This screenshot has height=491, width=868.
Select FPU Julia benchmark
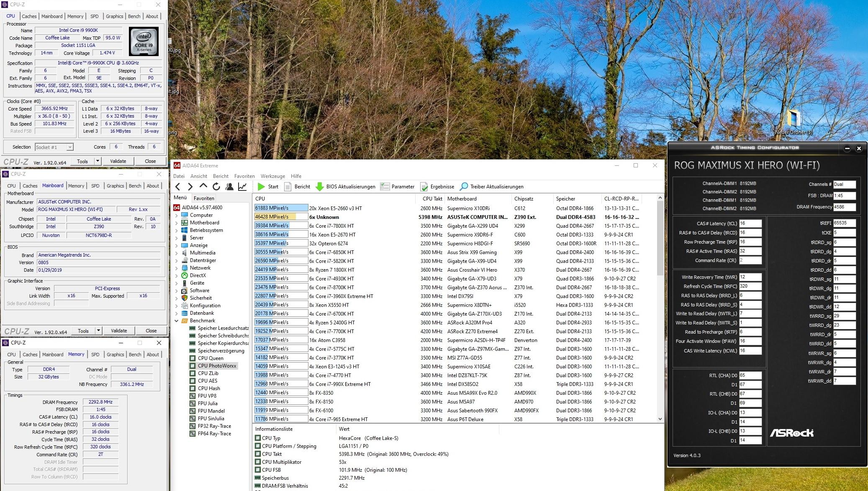click(208, 404)
